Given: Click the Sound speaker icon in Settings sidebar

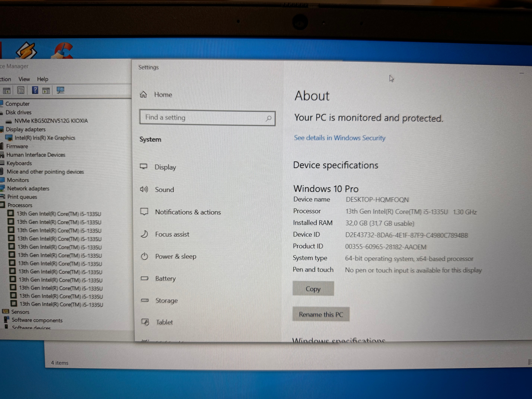Looking at the screenshot, I should (144, 189).
